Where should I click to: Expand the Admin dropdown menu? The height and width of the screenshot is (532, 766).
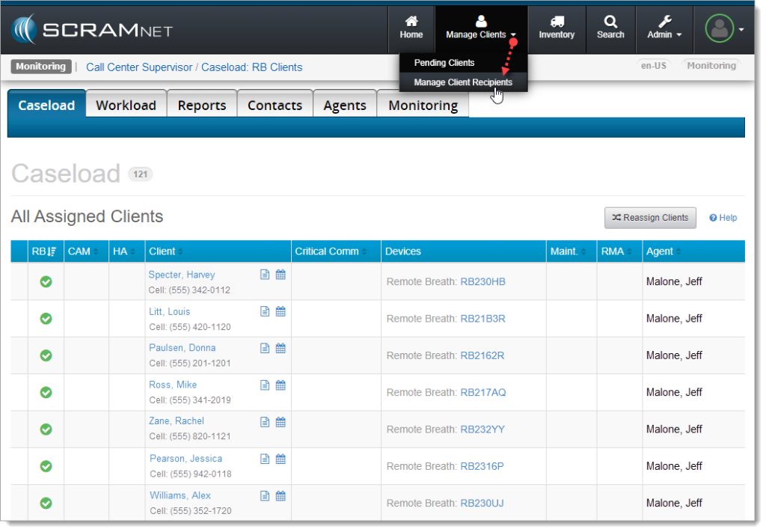(x=664, y=28)
